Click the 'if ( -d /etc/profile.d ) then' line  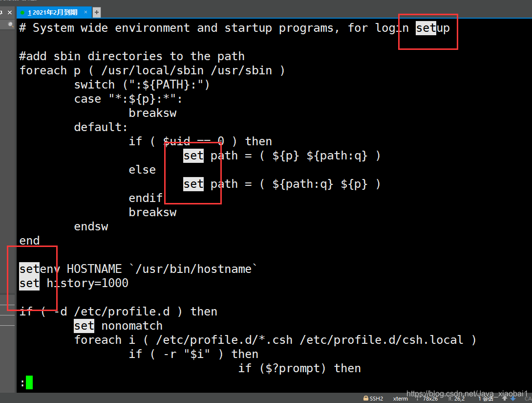118,311
